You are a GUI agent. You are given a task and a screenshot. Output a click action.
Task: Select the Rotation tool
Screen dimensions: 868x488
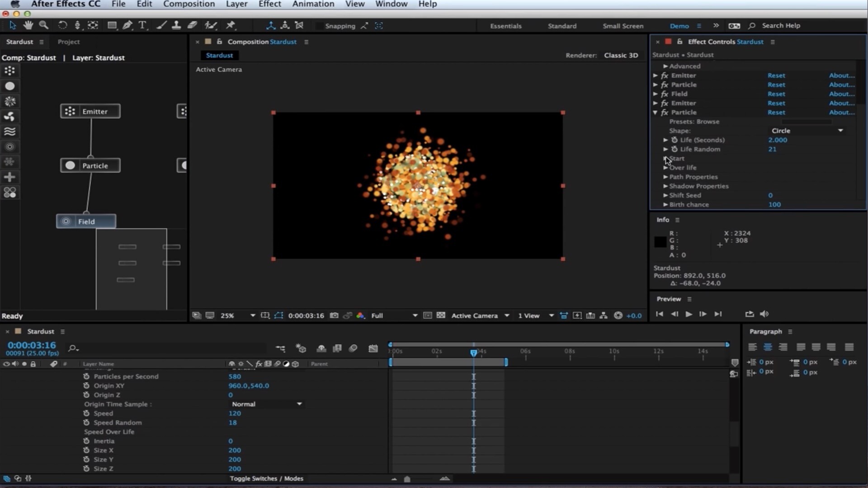(x=62, y=25)
